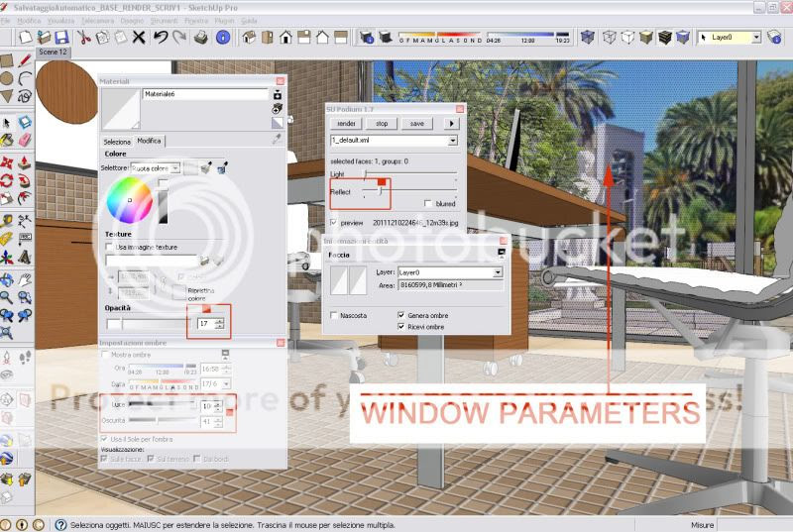Select the pink Eraser tool
Viewport: 793px width, 532px height.
[x=24, y=140]
